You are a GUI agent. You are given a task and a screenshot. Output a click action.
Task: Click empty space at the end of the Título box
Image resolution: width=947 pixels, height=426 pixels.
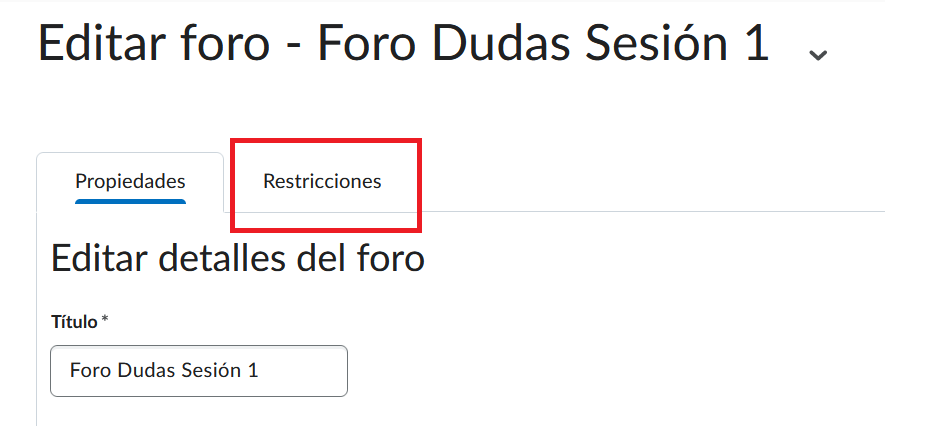(x=310, y=371)
